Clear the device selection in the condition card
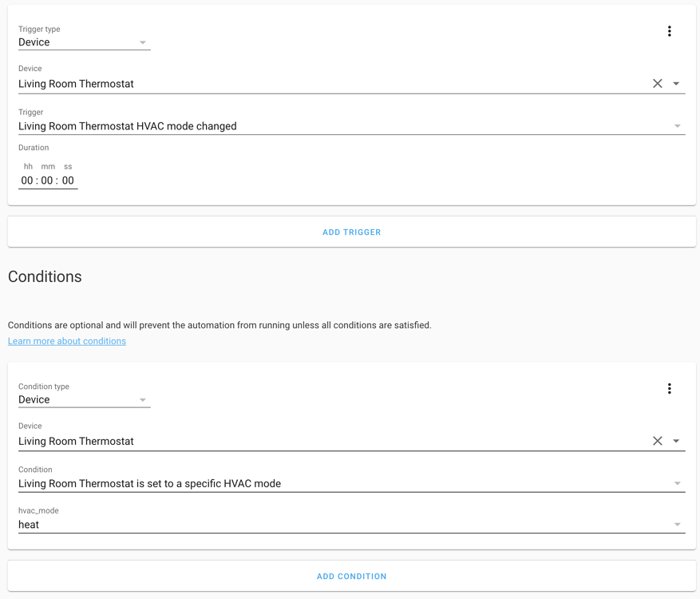The height and width of the screenshot is (599, 700). coord(657,440)
